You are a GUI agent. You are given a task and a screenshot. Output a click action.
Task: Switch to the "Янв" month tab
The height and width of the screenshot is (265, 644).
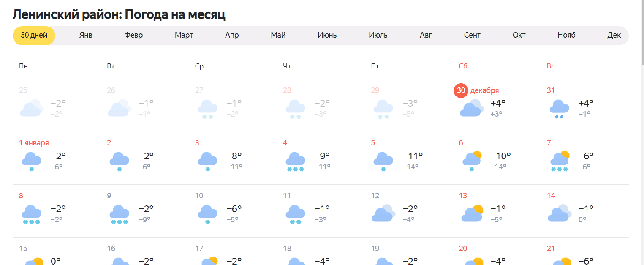(86, 35)
